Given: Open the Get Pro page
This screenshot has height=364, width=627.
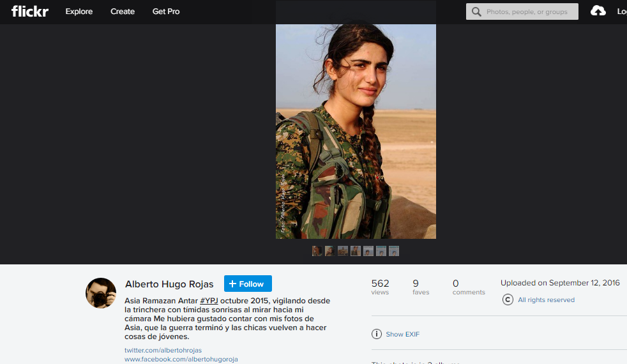Looking at the screenshot, I should pos(166,11).
